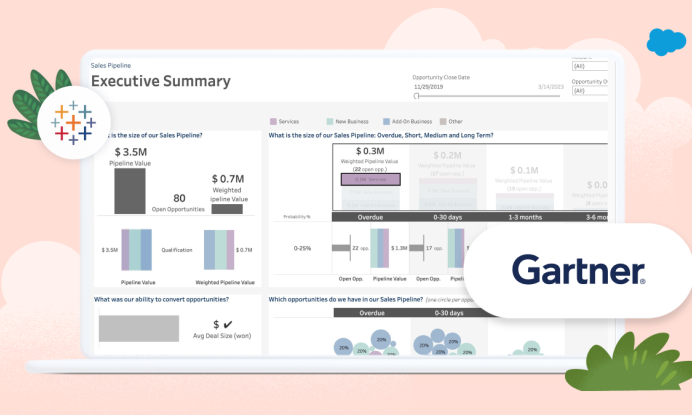Click the Gartner logo badge
692x415 pixels.
578,269
